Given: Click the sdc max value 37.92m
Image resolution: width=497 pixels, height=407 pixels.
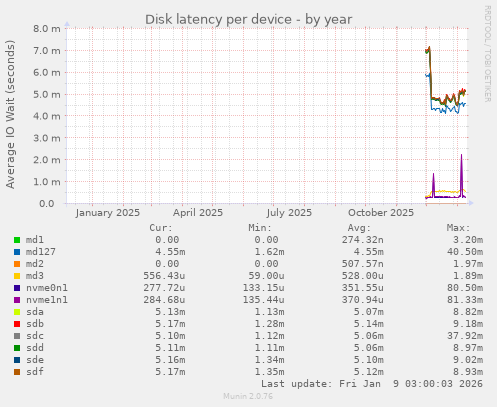Looking at the screenshot, I should [x=465, y=336].
